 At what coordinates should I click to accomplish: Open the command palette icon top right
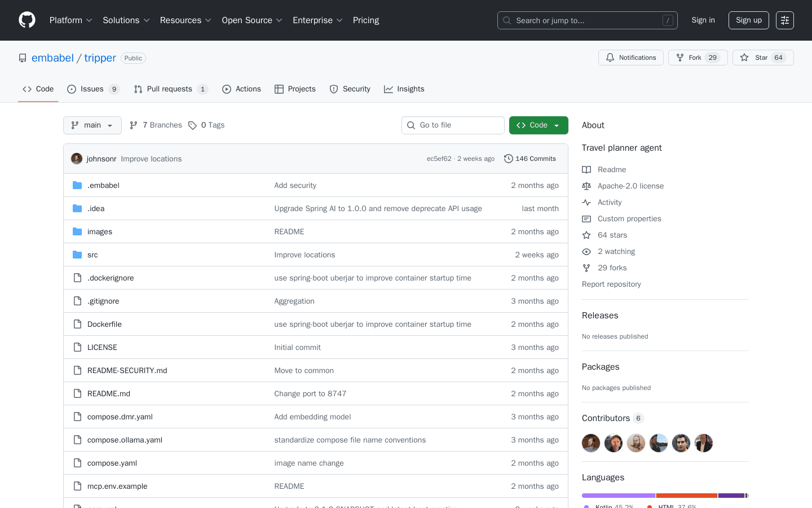pos(784,20)
